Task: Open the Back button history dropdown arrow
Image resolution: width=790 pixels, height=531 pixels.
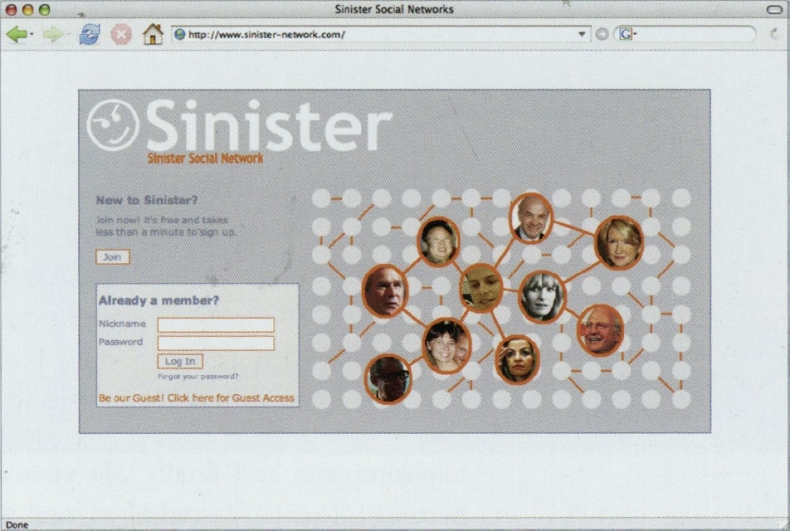Action: [x=32, y=35]
